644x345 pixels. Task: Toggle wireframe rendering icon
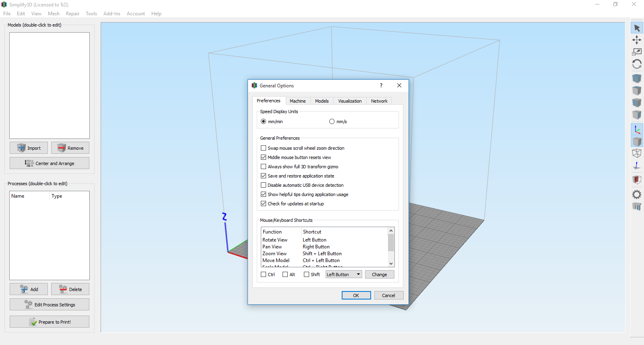tap(637, 153)
